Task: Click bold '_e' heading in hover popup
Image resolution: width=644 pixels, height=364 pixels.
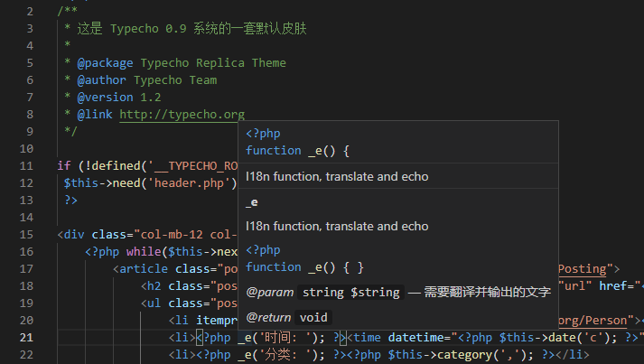Action: tap(252, 202)
